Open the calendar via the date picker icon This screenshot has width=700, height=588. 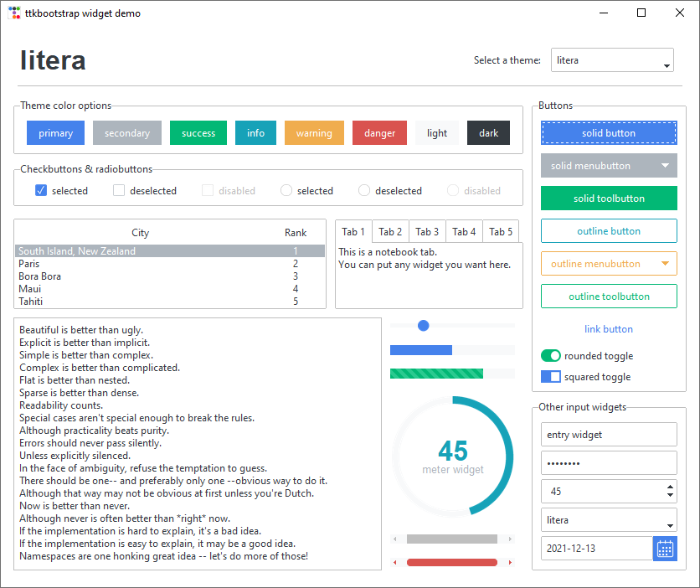coord(665,549)
